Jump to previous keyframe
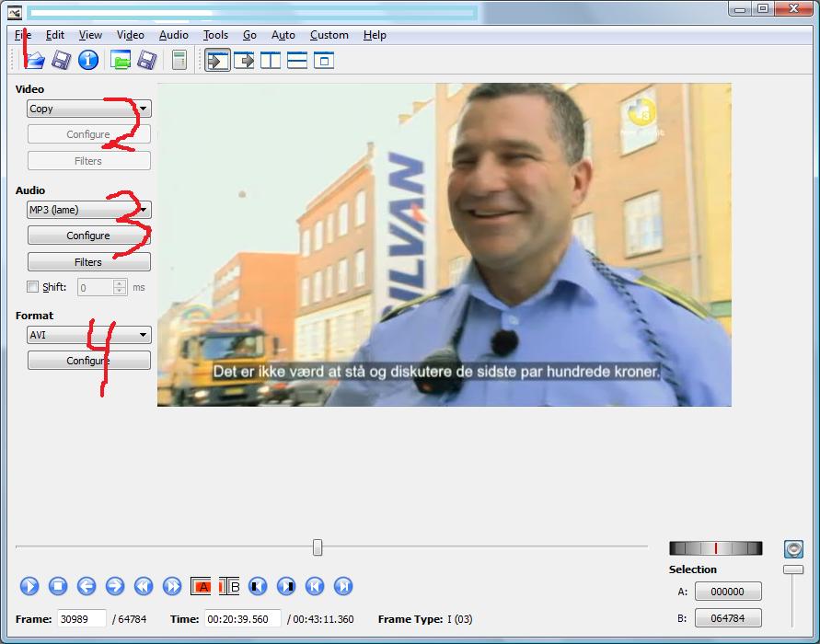 point(144,586)
